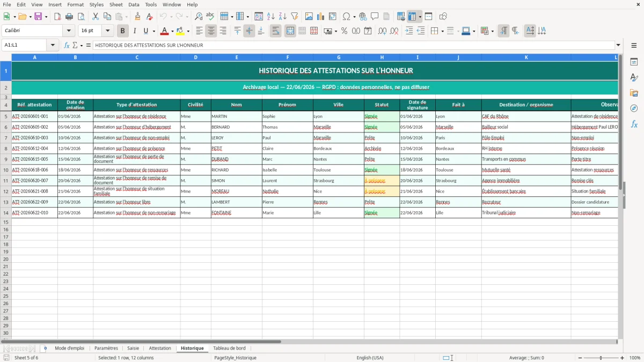The width and height of the screenshot is (644, 362).
Task: Click Format as Percent icon
Action: coord(344,31)
